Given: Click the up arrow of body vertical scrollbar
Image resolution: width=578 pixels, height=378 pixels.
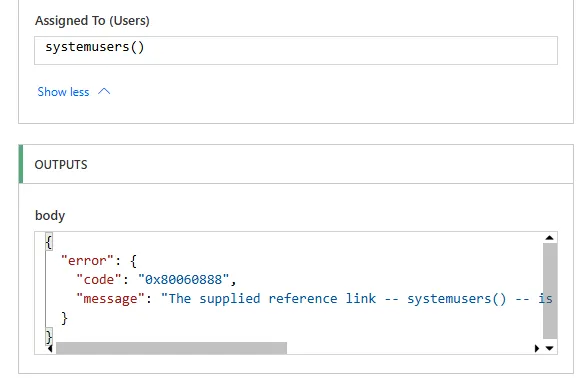Looking at the screenshot, I should 549,238.
